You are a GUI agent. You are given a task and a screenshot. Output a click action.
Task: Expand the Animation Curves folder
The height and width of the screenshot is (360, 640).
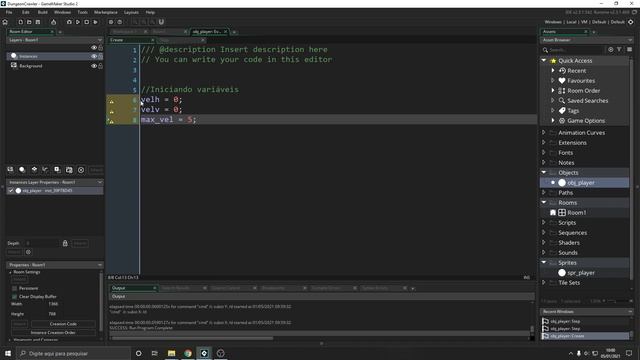[544, 132]
